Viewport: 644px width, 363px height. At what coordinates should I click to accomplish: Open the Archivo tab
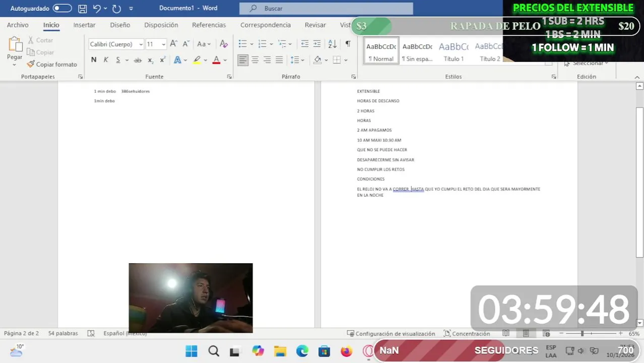[18, 25]
